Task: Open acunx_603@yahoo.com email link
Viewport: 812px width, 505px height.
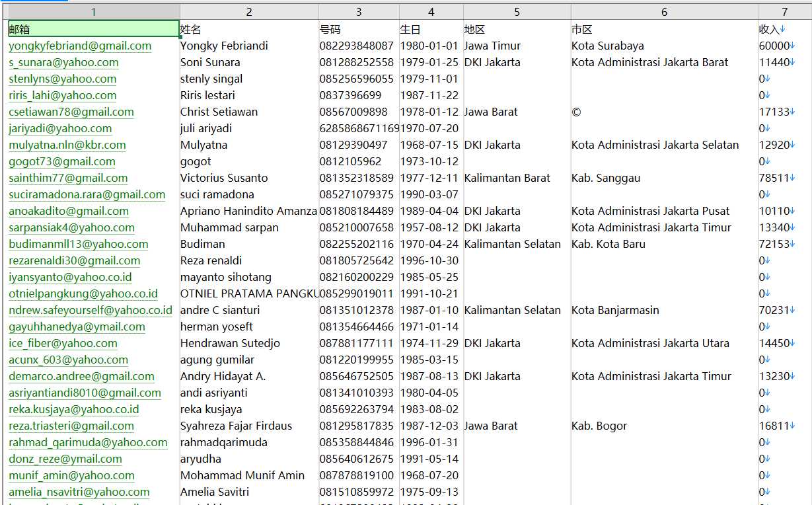Action: pos(68,360)
